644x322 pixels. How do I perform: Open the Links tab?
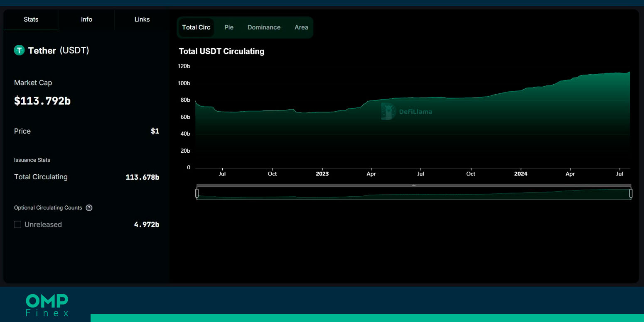[x=142, y=20]
